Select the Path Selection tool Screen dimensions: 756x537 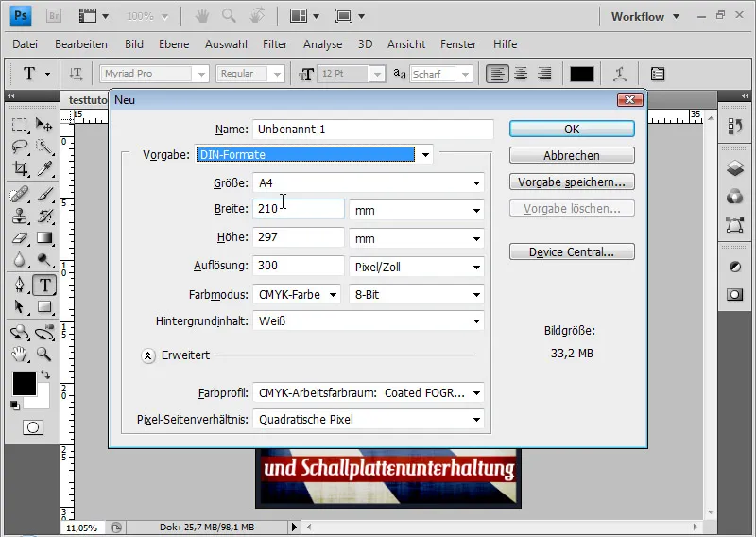click(19, 307)
